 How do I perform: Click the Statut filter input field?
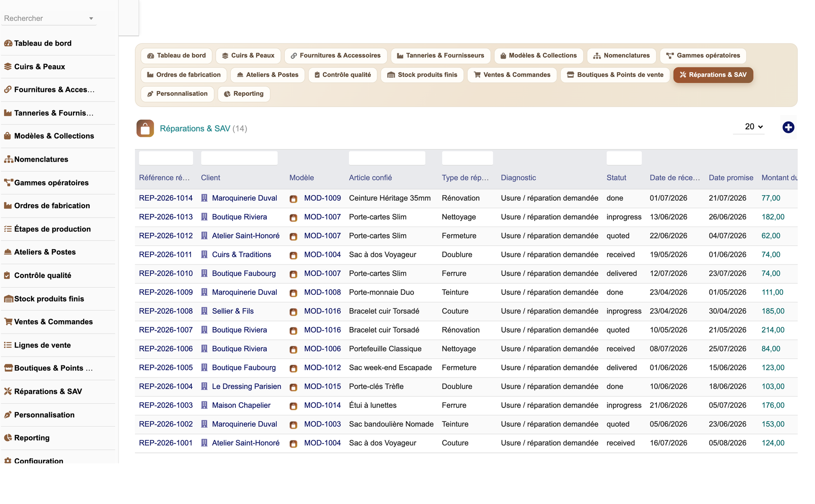pyautogui.click(x=624, y=158)
